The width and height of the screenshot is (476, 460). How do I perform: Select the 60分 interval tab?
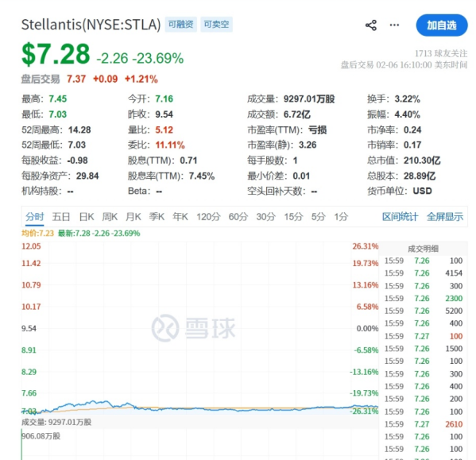tap(238, 217)
